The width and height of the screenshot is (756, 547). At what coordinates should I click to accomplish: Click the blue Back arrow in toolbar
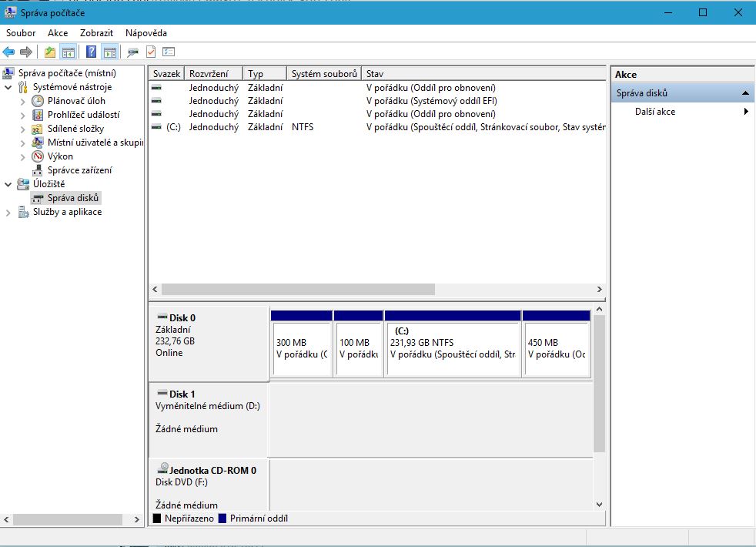point(8,52)
